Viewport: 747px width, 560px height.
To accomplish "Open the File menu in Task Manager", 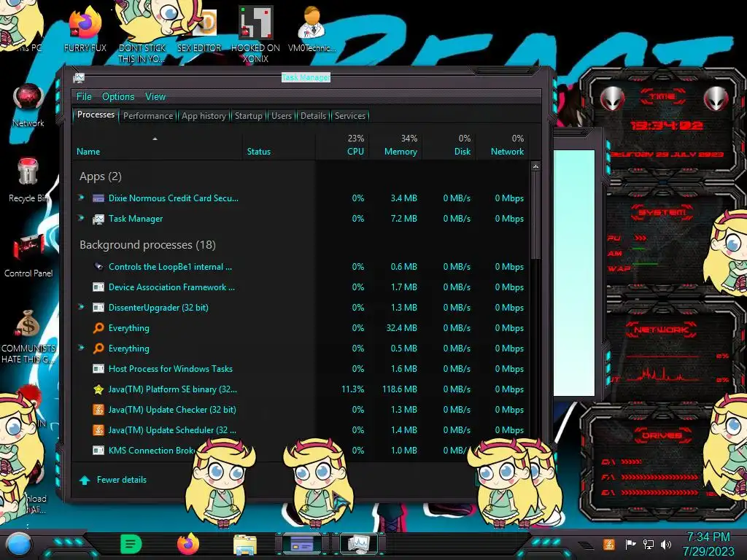I will coord(84,97).
